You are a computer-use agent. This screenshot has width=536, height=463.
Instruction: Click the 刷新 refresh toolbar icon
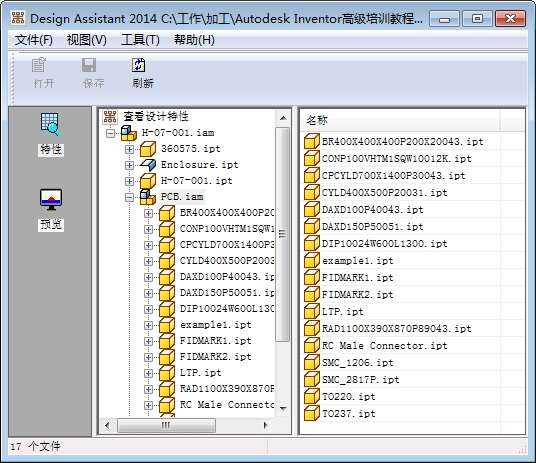139,65
